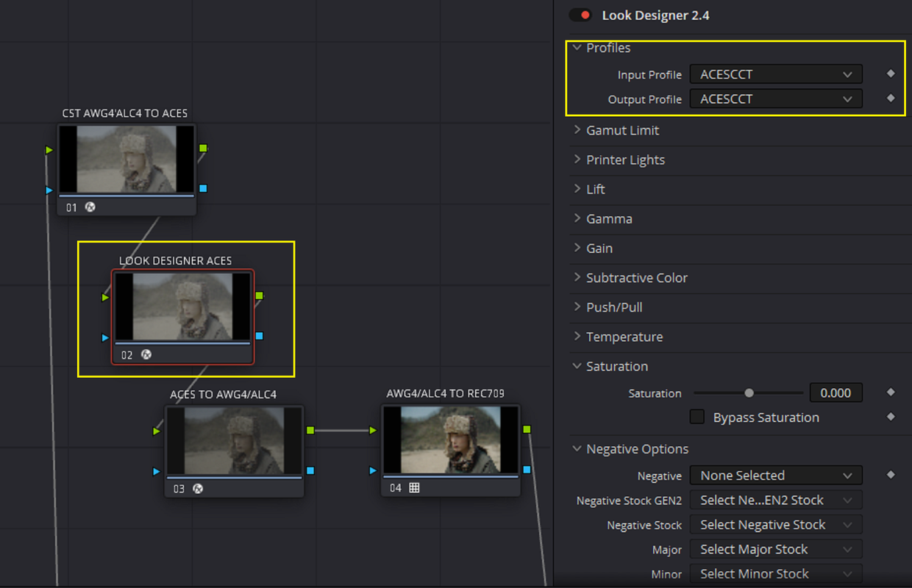This screenshot has width=912, height=588.
Task: Click blue alpha output square of node 04
Action: (x=527, y=469)
